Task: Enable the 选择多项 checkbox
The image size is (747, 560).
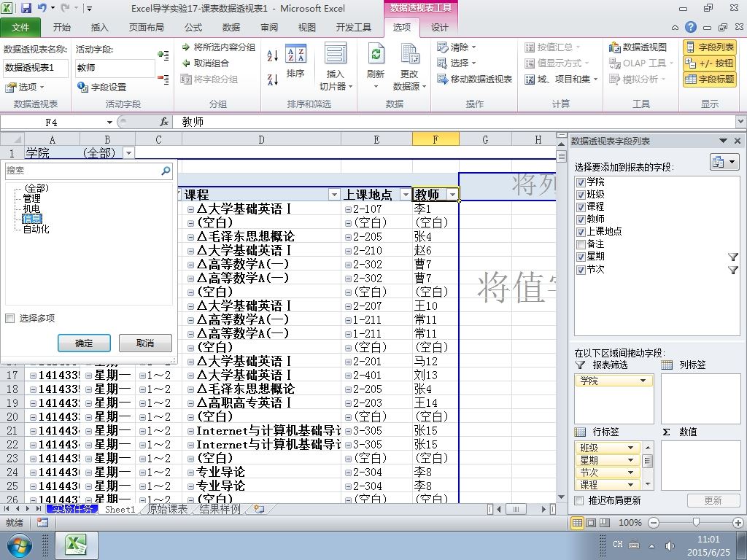Action: [10, 318]
